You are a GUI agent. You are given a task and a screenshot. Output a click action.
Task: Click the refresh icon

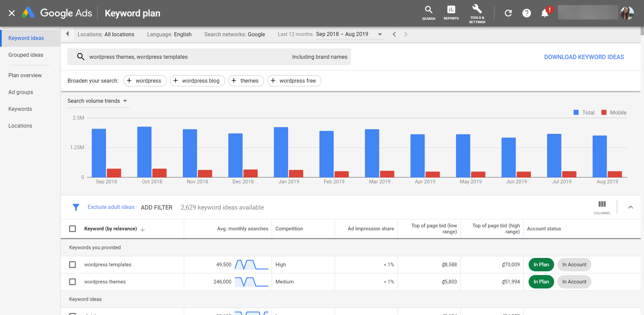click(508, 13)
